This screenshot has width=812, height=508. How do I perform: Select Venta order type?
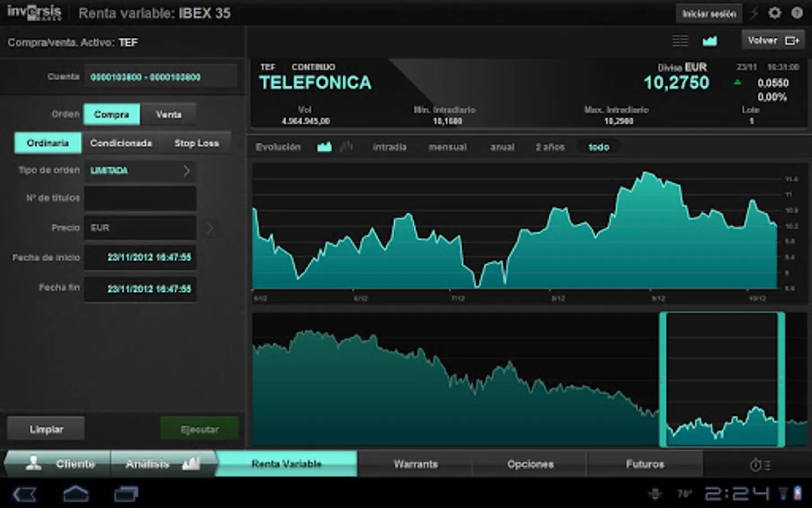(169, 114)
